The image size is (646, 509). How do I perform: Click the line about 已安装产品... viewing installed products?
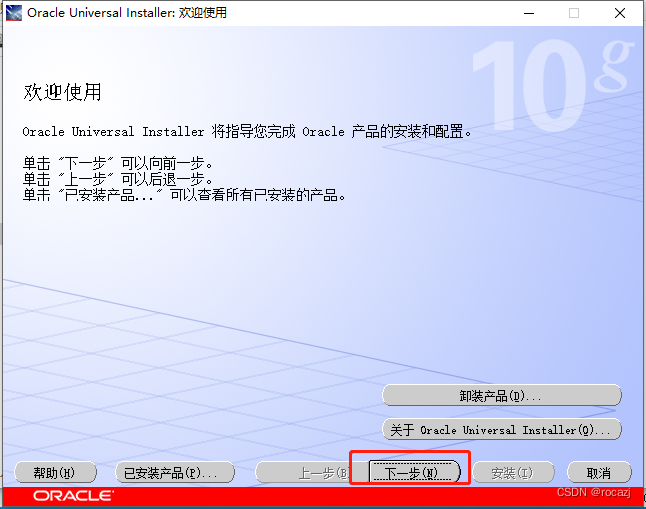[x=184, y=195]
